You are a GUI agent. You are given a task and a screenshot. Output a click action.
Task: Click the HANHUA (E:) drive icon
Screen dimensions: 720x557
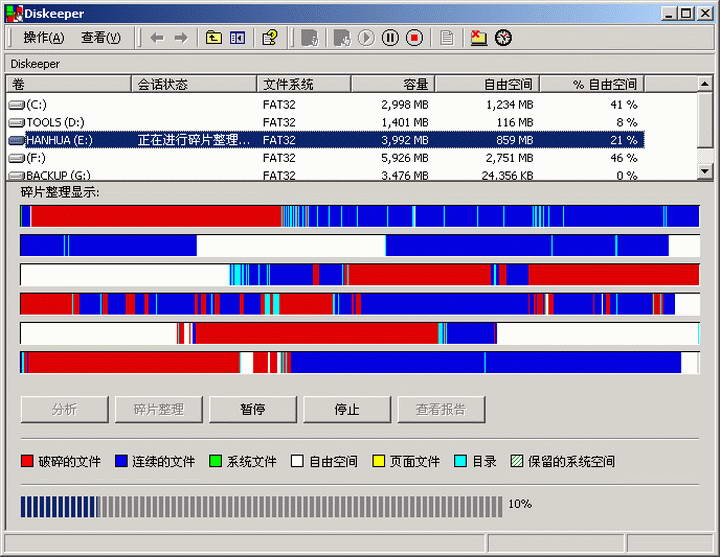[16, 141]
